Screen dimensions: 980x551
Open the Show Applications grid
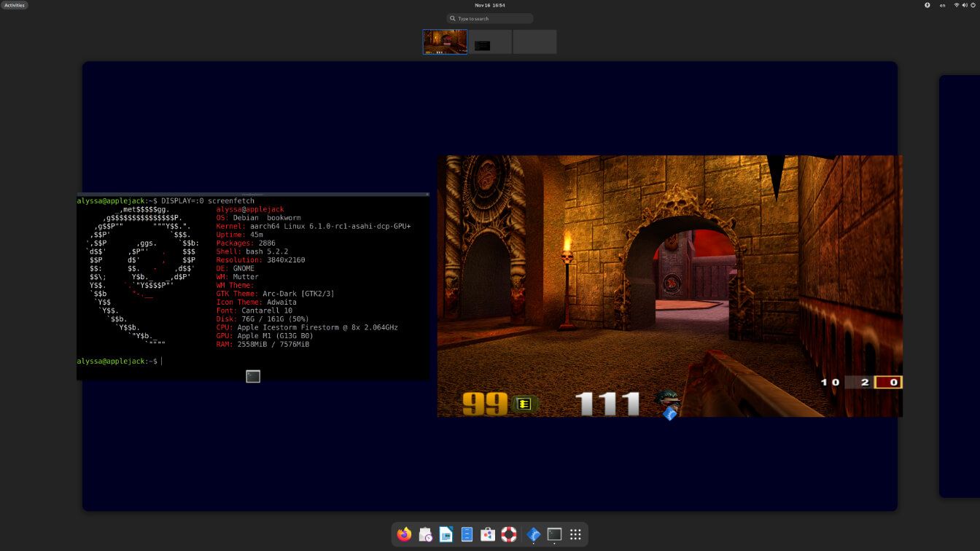575,534
